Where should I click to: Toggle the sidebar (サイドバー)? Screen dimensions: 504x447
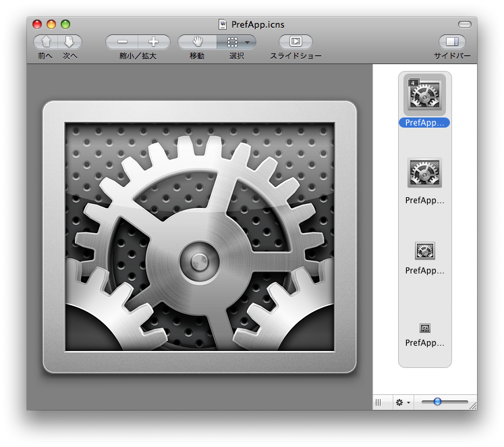[x=452, y=42]
